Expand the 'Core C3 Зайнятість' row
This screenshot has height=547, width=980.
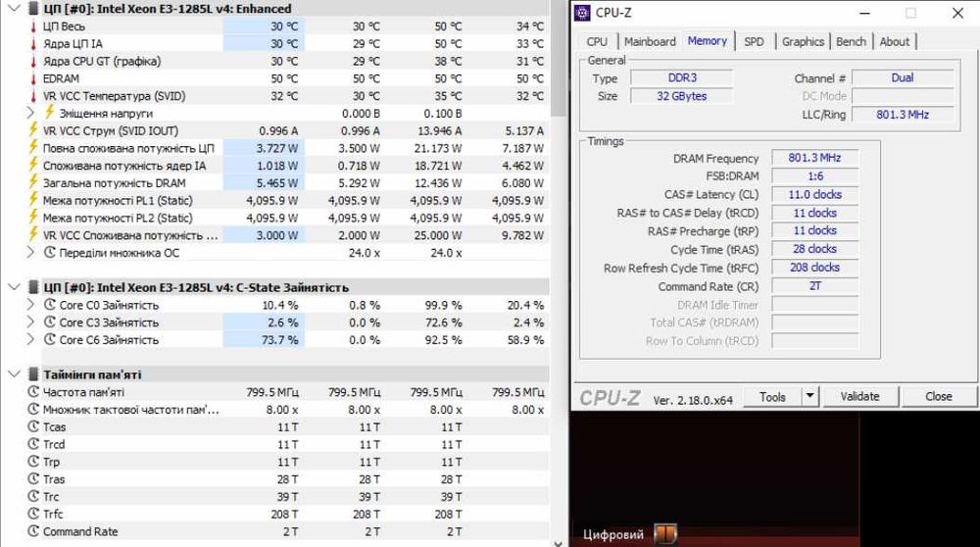click(x=30, y=323)
